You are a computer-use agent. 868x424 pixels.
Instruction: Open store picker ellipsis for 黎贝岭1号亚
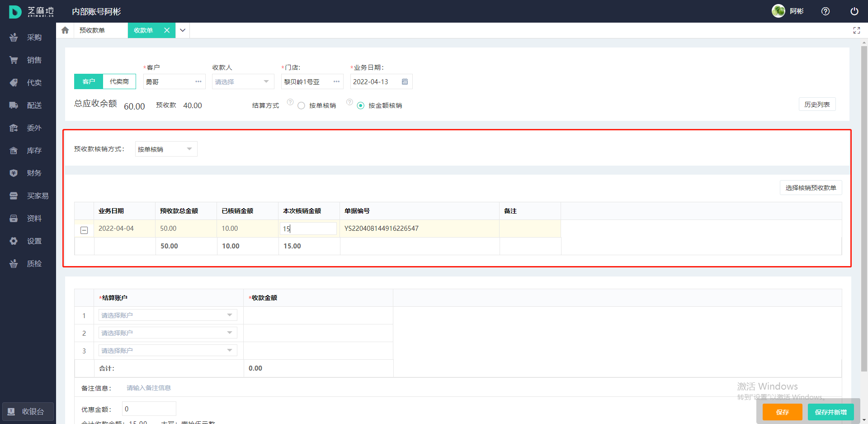[x=336, y=81]
